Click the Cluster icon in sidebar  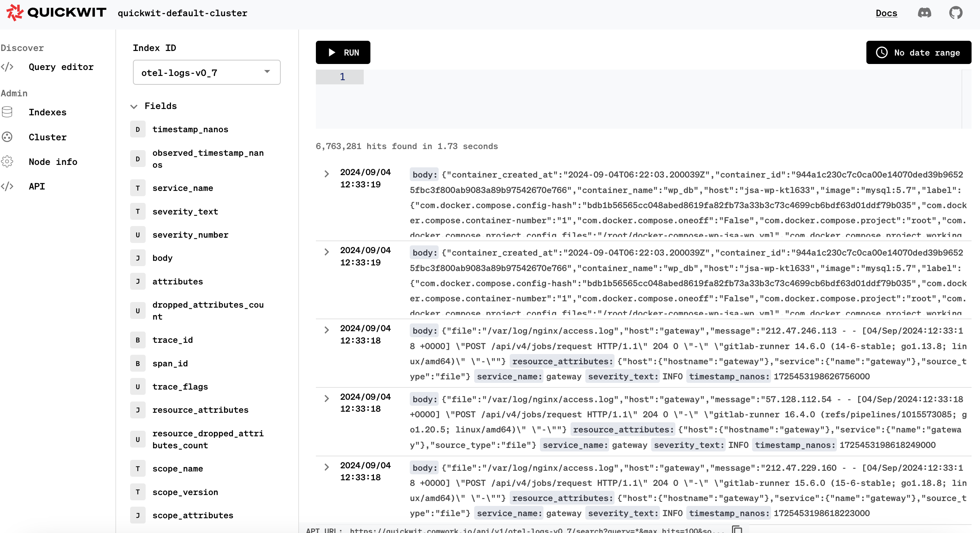7,137
